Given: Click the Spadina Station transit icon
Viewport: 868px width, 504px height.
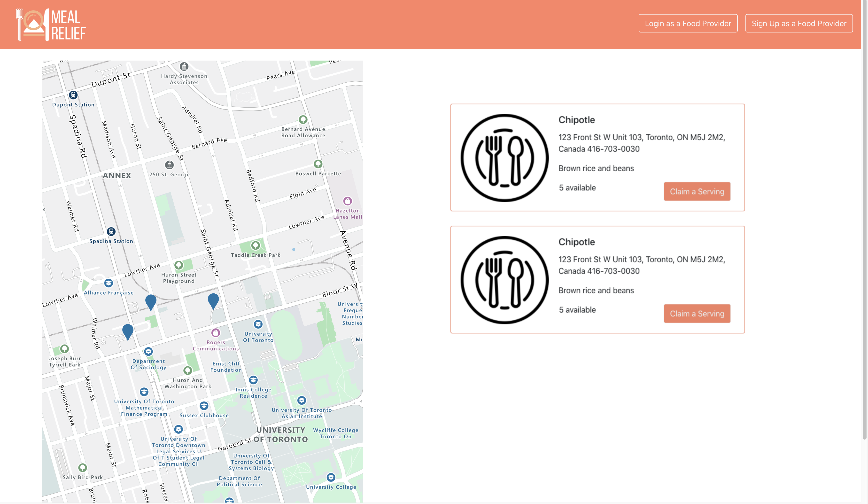Looking at the screenshot, I should coord(111,231).
